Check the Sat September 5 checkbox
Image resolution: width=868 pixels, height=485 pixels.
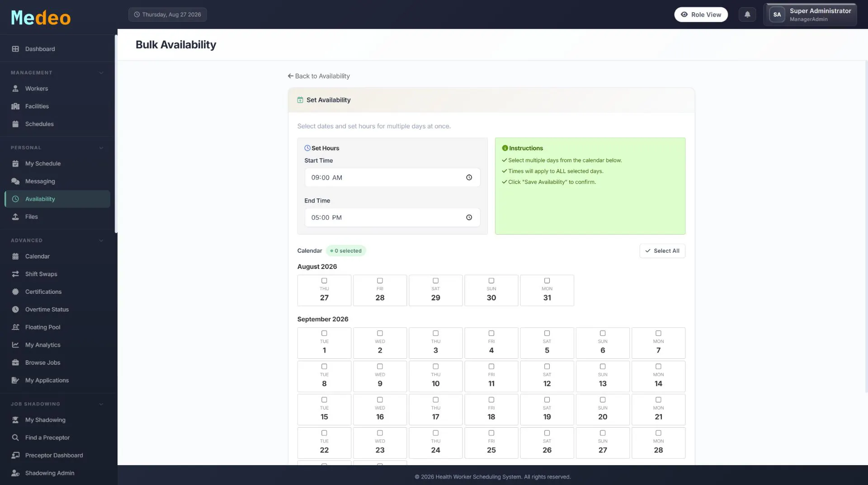point(547,333)
